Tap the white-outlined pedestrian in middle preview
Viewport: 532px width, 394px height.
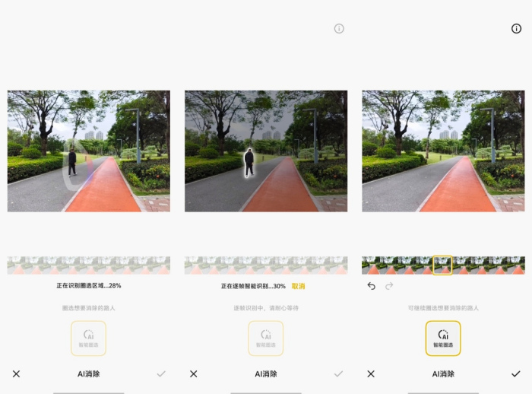click(249, 163)
